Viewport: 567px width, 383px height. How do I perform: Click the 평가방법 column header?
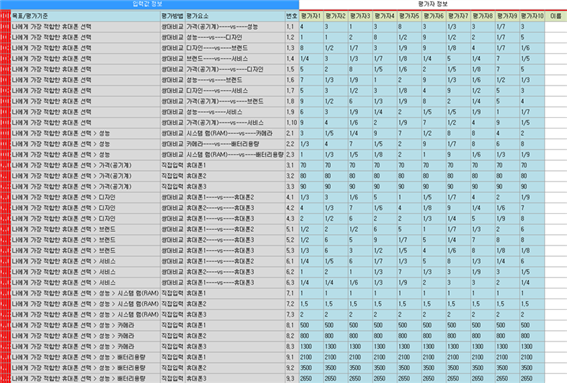(173, 16)
